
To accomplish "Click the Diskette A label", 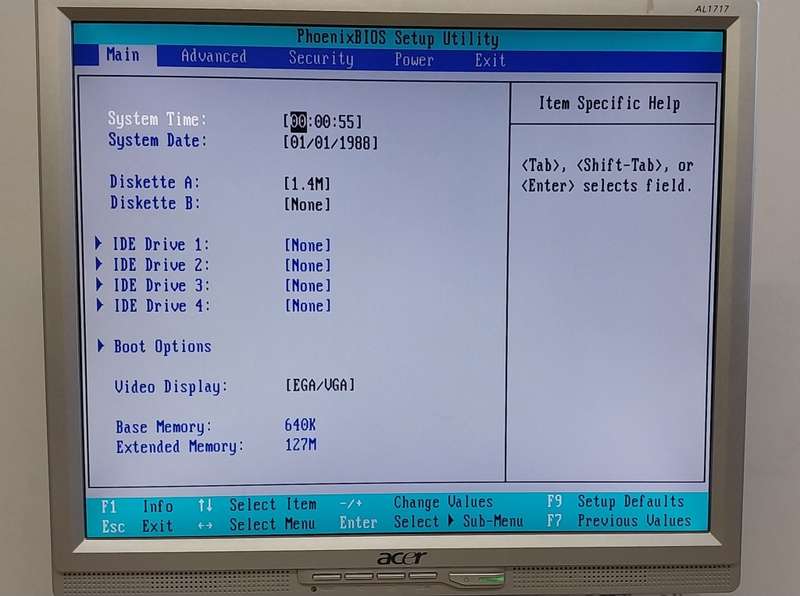I will click(154, 182).
